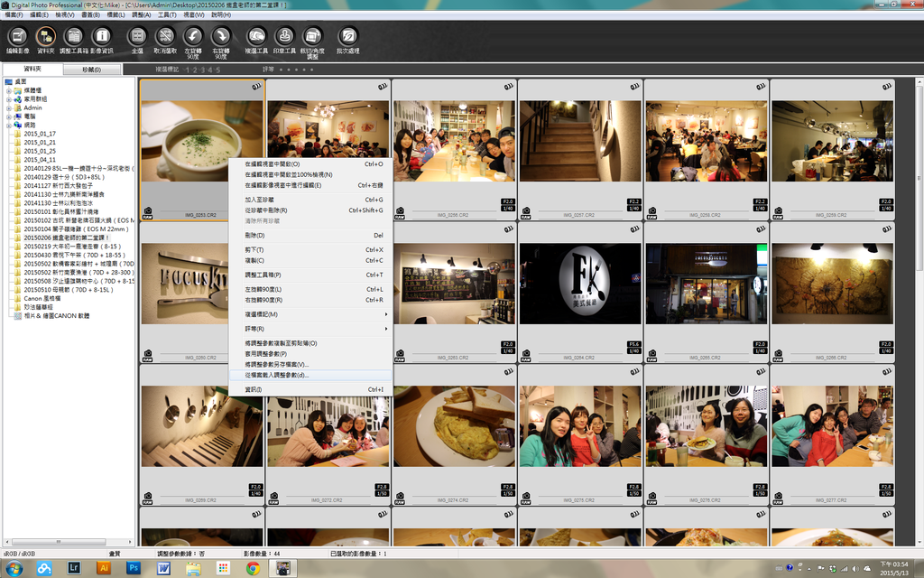Viewport: 924px width, 578px height.
Task: Launch 批次處理 batch process icon
Action: pos(347,38)
